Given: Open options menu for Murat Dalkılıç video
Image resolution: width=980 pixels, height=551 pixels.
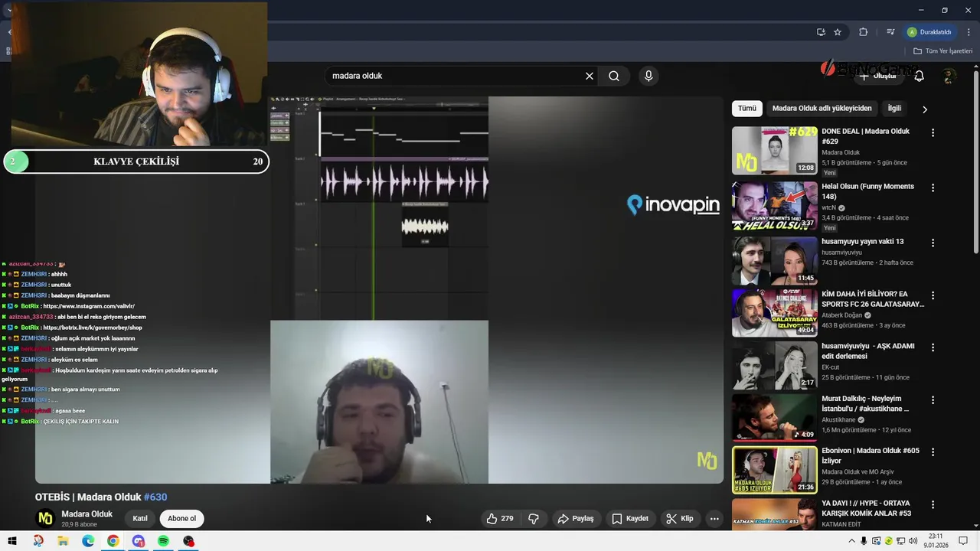Looking at the screenshot, I should (x=933, y=400).
